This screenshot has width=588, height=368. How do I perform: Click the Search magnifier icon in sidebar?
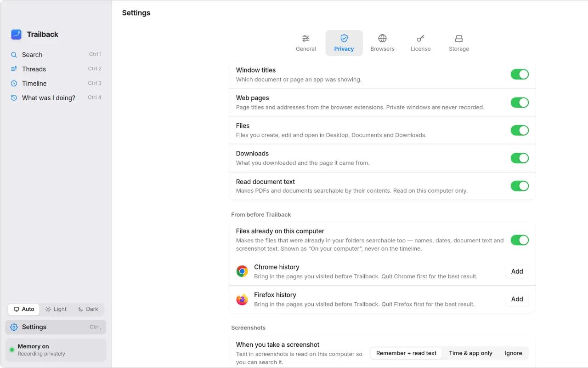[x=14, y=55]
